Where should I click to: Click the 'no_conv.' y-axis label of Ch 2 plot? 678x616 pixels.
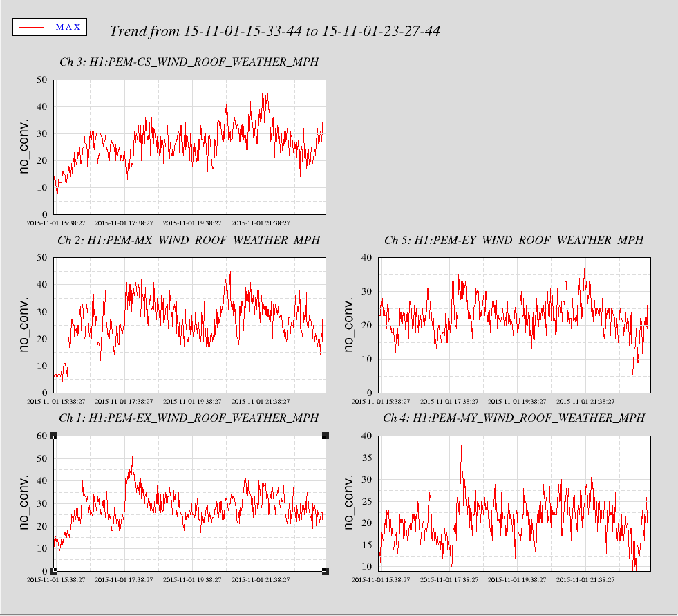coord(23,324)
